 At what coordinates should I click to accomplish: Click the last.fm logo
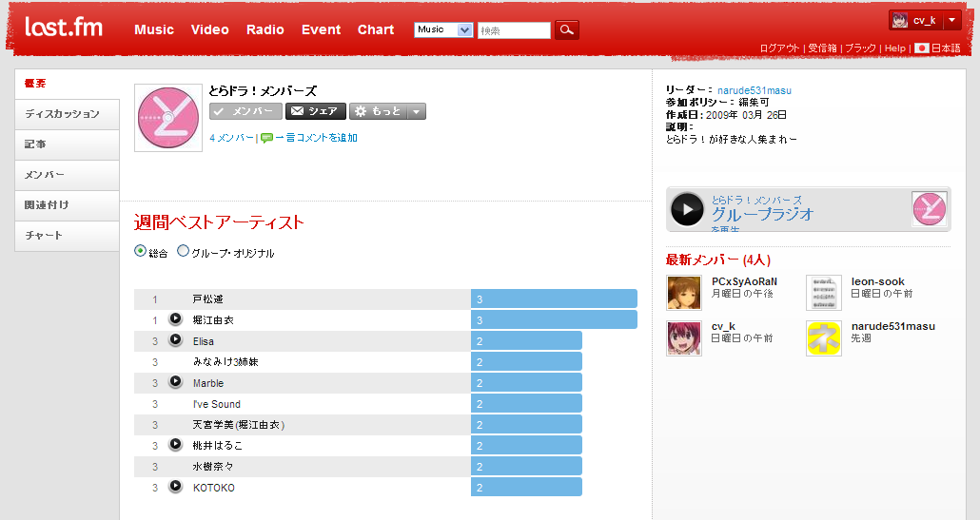coord(63,27)
